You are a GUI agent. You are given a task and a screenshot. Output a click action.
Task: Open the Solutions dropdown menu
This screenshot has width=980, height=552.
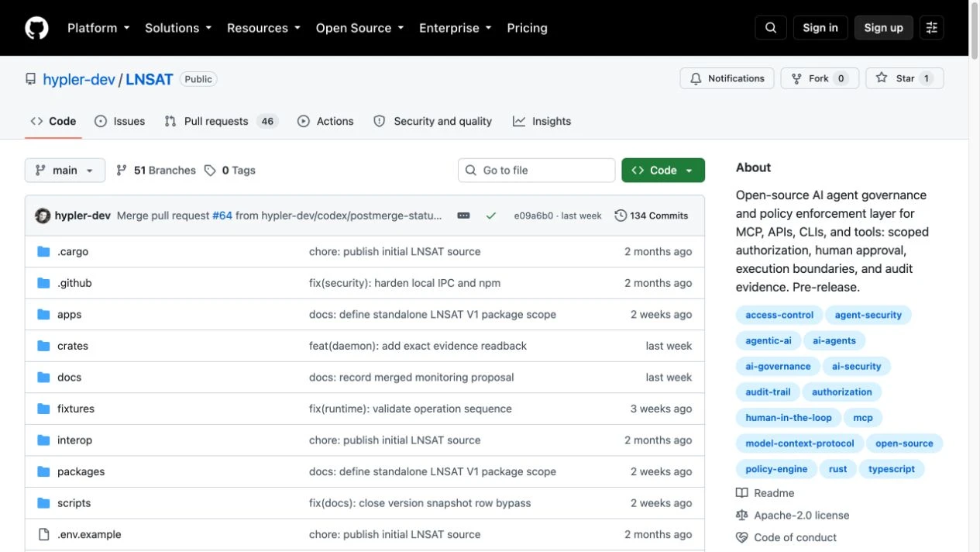[x=178, y=28]
